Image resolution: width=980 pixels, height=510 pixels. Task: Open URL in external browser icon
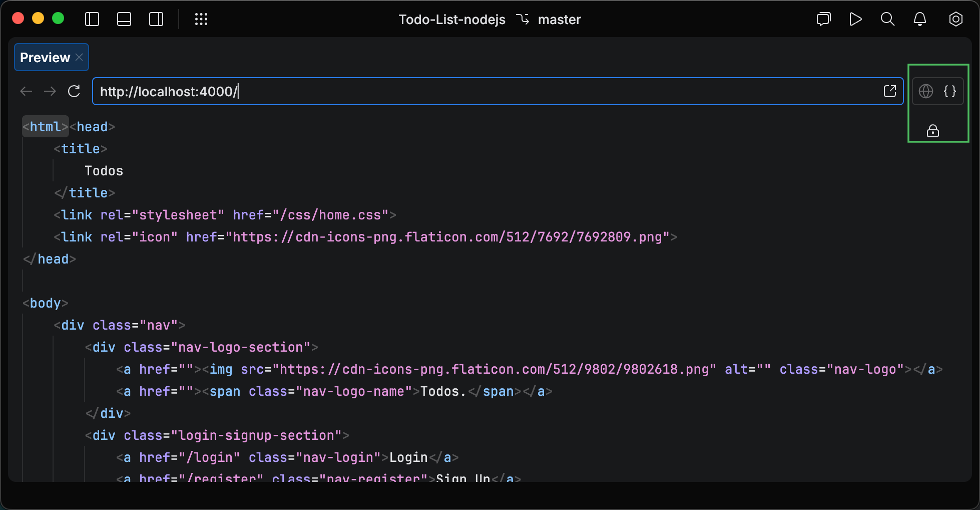890,91
